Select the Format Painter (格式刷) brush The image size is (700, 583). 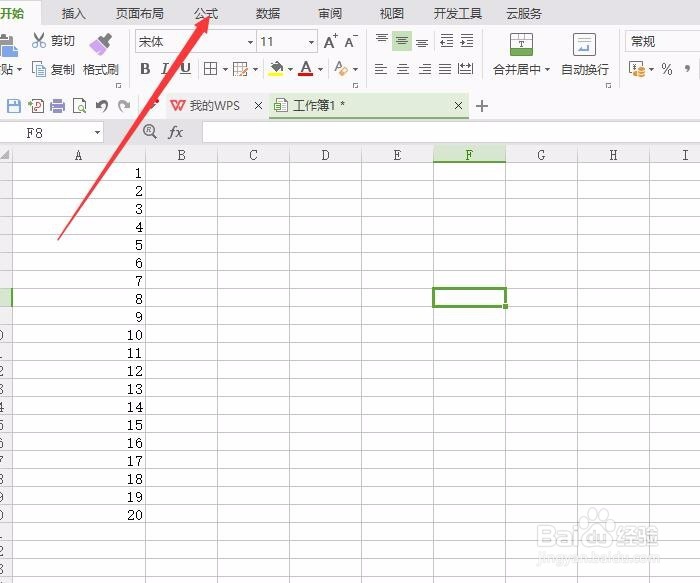101,55
